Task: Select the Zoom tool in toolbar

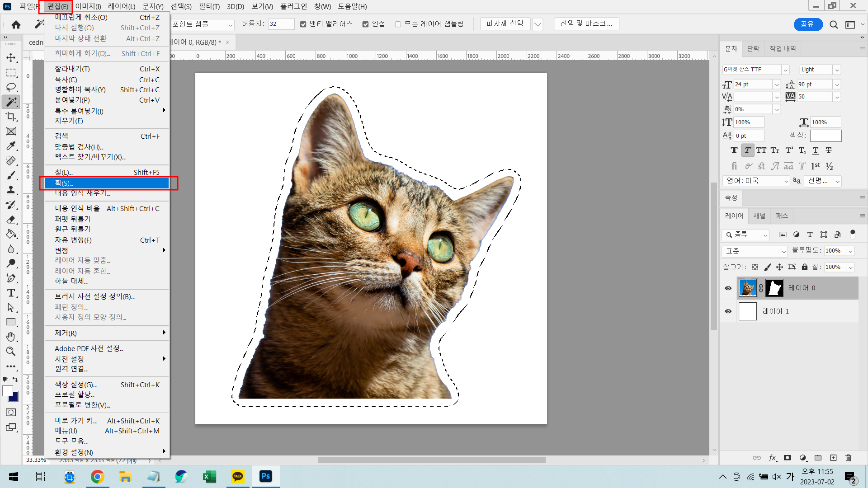Action: pyautogui.click(x=11, y=352)
